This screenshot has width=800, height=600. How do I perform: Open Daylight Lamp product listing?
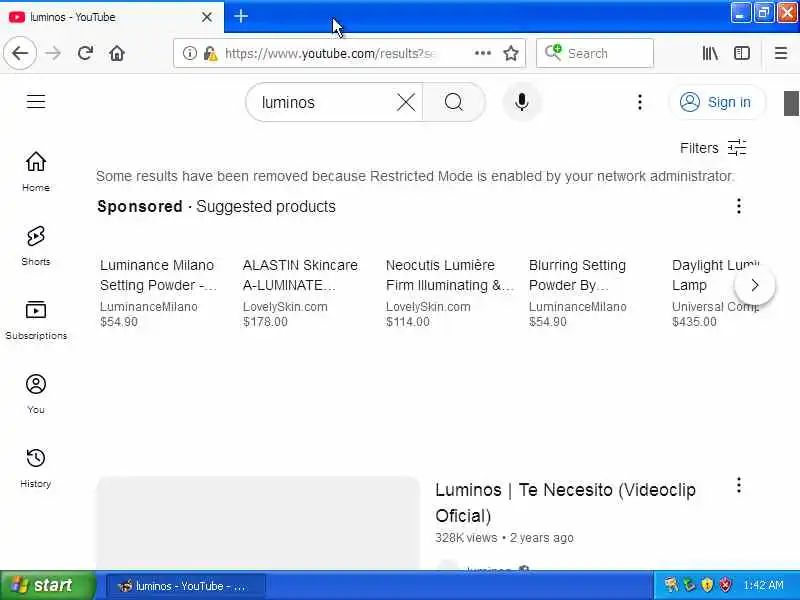(714, 293)
